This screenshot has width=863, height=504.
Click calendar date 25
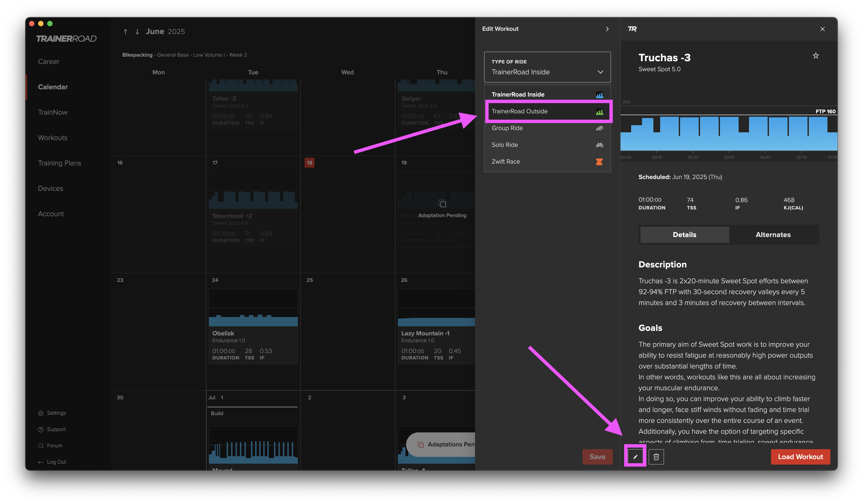(x=309, y=280)
